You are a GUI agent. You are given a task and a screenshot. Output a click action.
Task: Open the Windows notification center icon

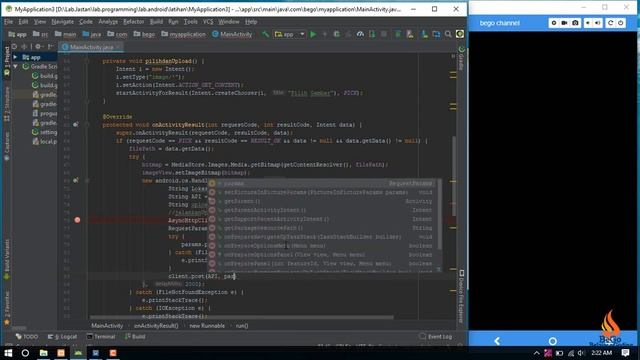[625, 353]
